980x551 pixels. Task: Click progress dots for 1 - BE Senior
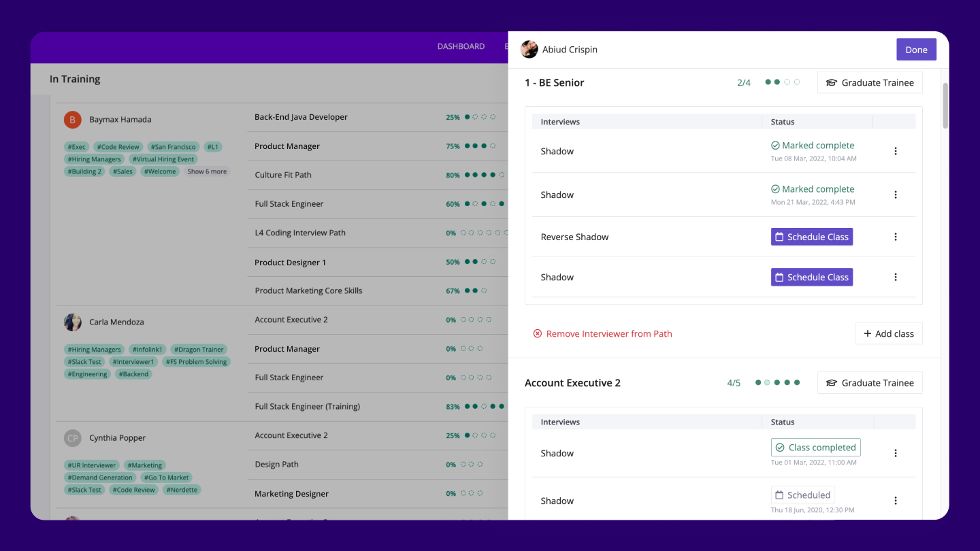(782, 82)
